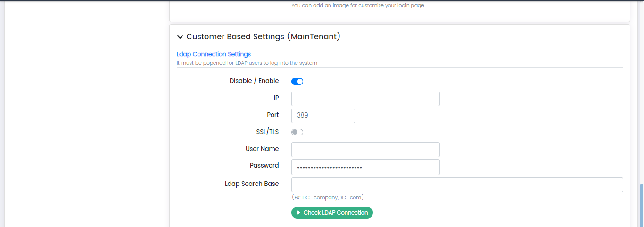
Task: Collapse the Customer Based Settings chevron
Action: 180,37
